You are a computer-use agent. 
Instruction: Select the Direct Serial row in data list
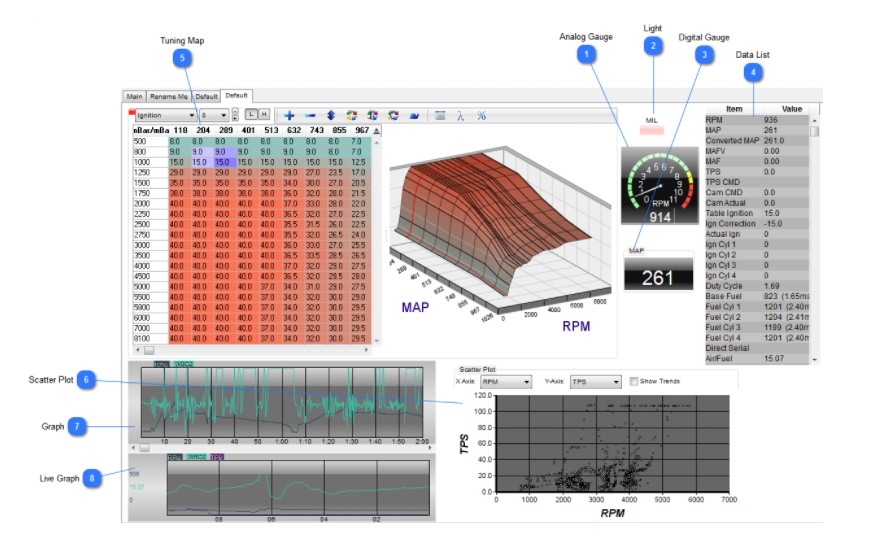coord(757,348)
